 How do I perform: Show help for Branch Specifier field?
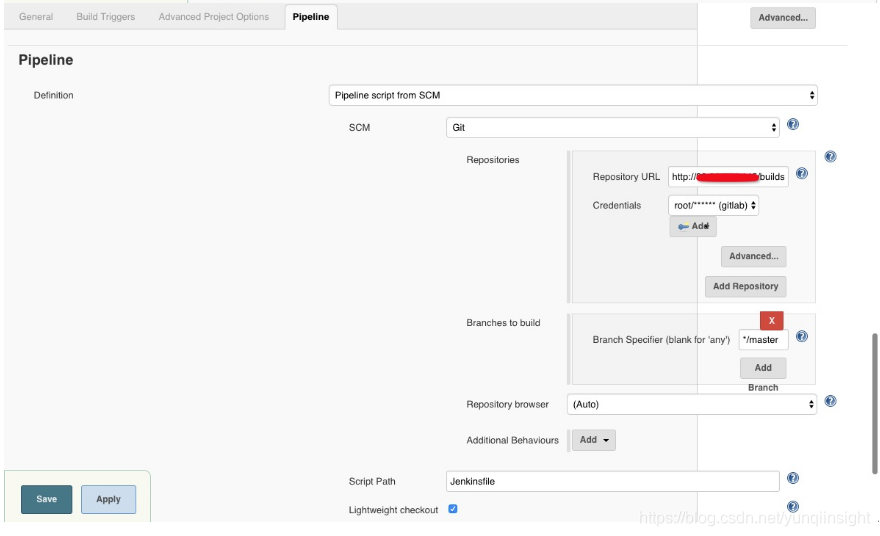point(801,337)
